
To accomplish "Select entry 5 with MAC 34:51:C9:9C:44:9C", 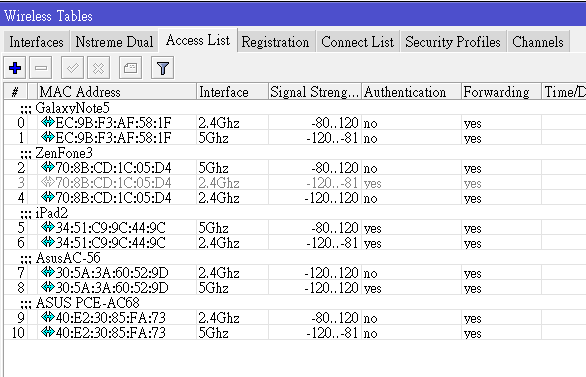I will 295,227.
